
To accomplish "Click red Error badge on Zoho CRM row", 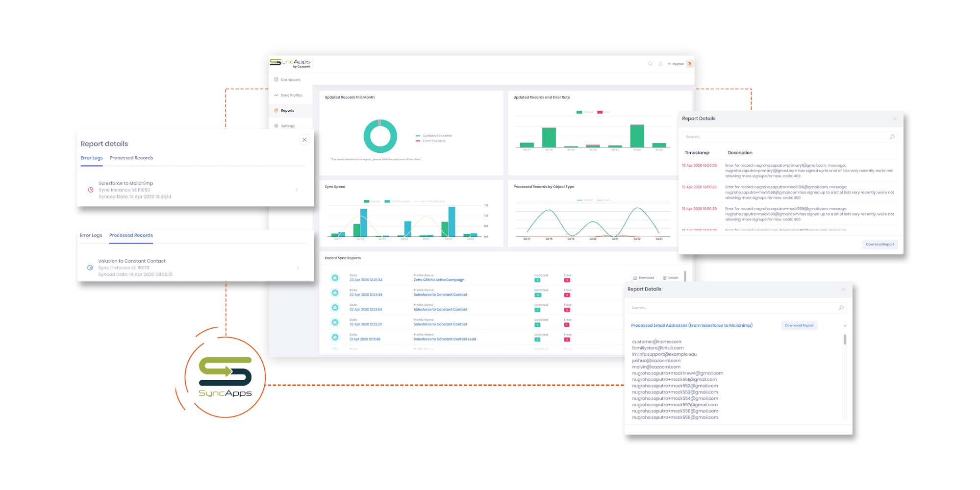I will (567, 280).
